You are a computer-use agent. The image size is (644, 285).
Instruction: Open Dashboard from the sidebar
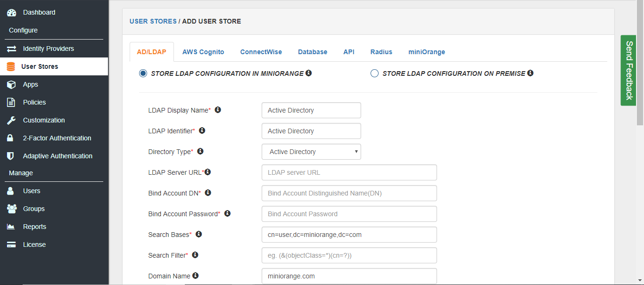point(54,12)
